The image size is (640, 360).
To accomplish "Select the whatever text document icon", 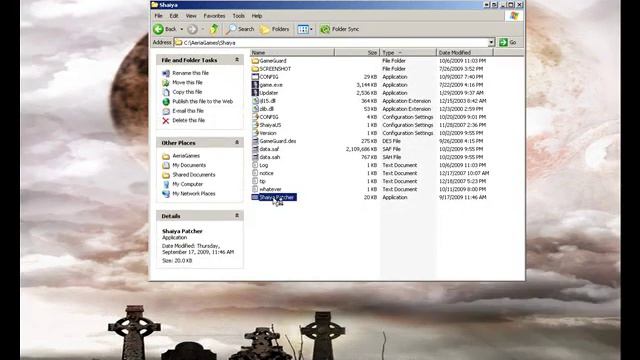I will point(255,189).
